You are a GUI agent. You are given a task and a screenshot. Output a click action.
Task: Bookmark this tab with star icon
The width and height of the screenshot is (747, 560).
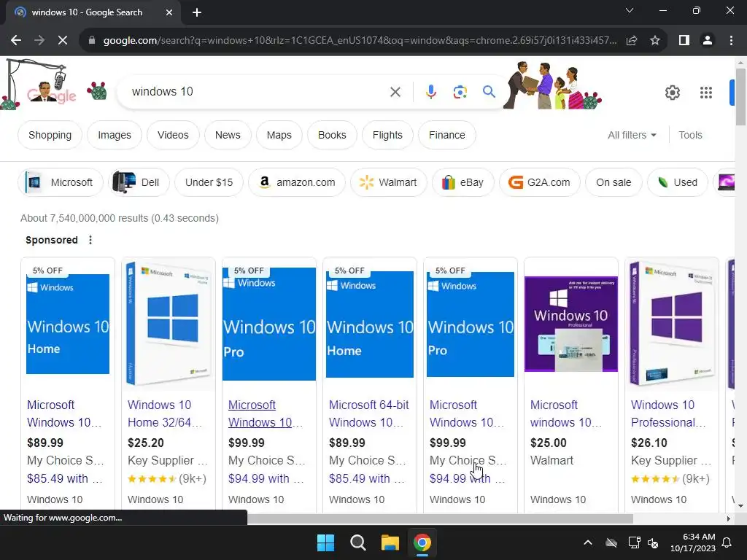655,41
